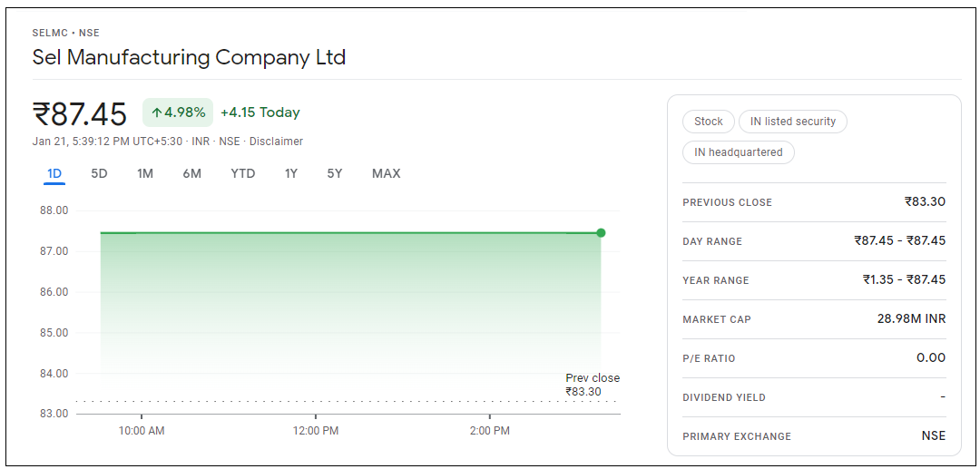Screen dimensions: 980x469
Task: Click the MARKET CAP label
Action: tap(717, 319)
